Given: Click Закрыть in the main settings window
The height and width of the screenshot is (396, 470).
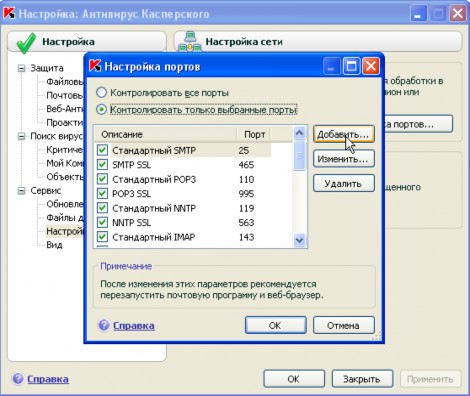Looking at the screenshot, I should pyautogui.click(x=362, y=379).
